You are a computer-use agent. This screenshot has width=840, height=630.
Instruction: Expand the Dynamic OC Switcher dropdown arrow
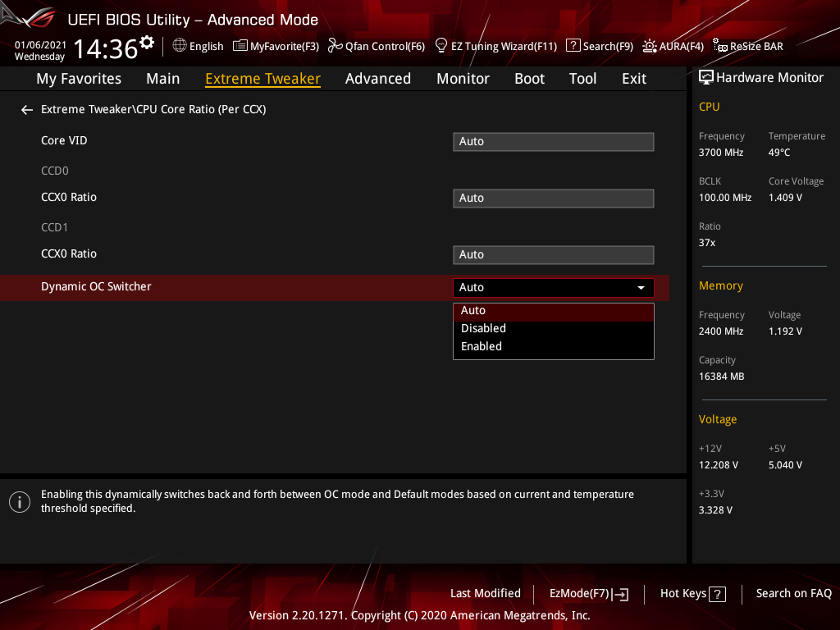(641, 288)
